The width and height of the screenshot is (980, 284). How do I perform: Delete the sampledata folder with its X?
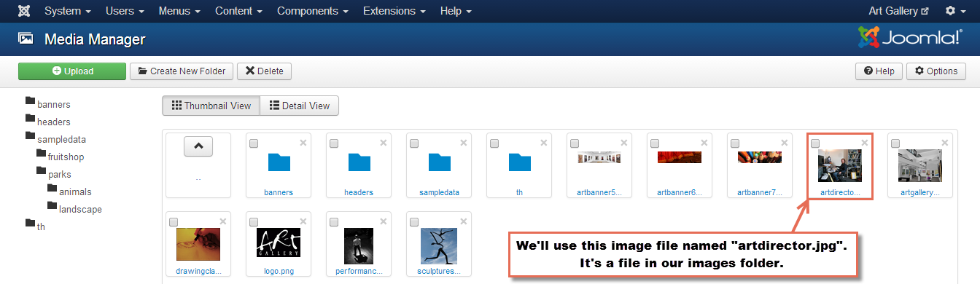tap(464, 143)
